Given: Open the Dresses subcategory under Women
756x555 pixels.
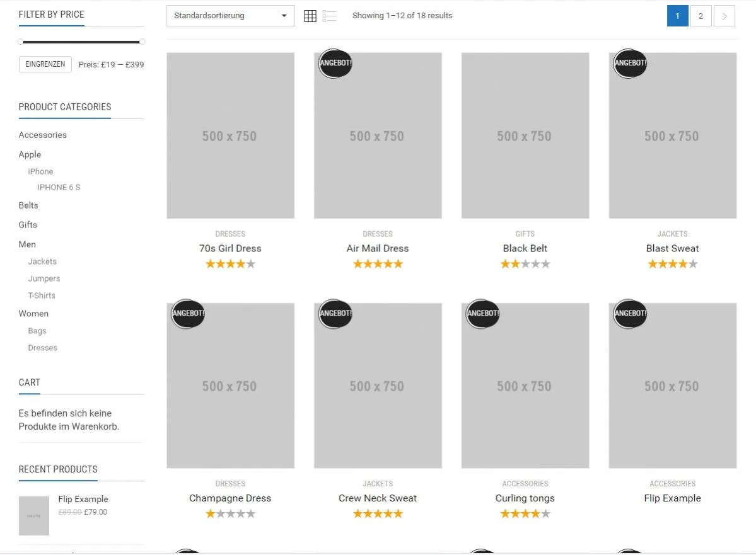Looking at the screenshot, I should coord(42,348).
